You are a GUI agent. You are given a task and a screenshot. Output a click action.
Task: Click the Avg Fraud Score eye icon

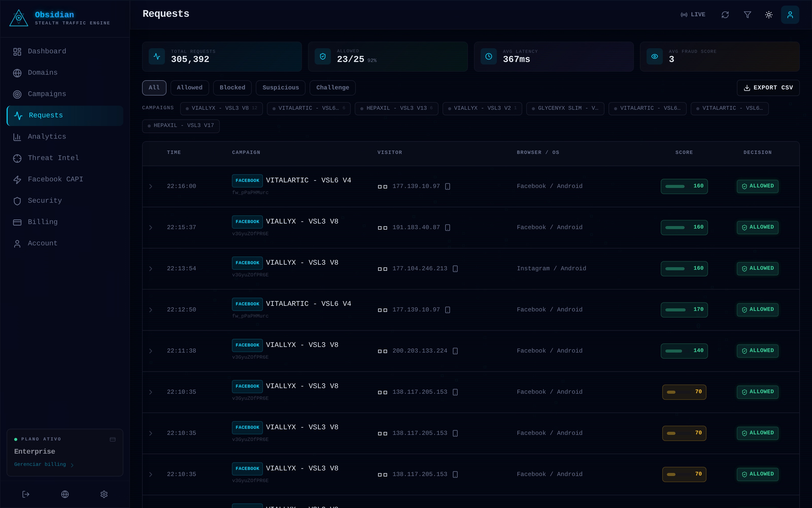(654, 56)
